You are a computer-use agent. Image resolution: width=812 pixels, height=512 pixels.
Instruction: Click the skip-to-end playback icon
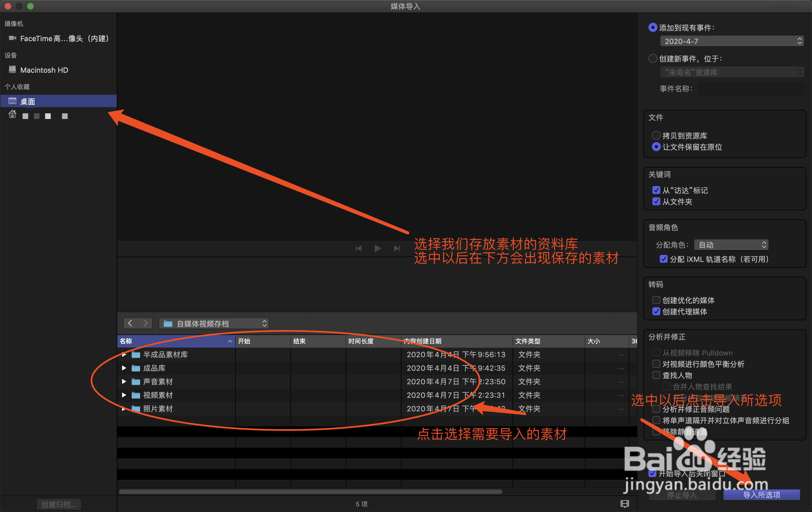(397, 248)
